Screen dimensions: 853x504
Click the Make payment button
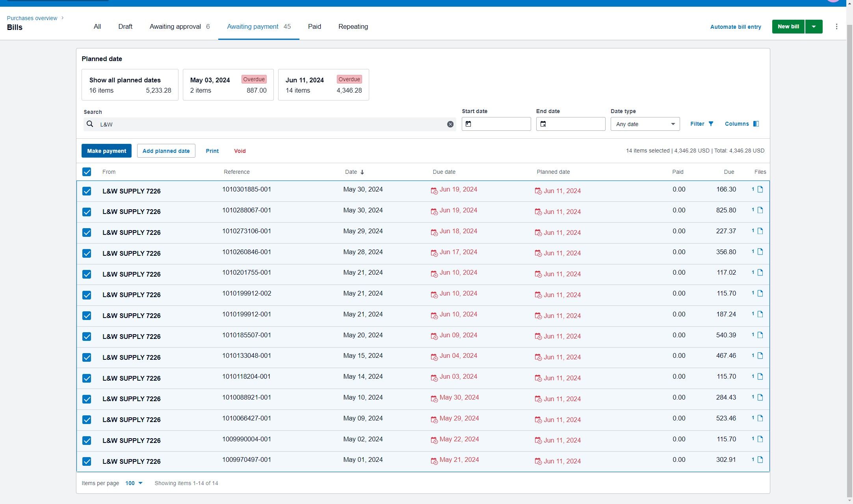click(x=106, y=151)
